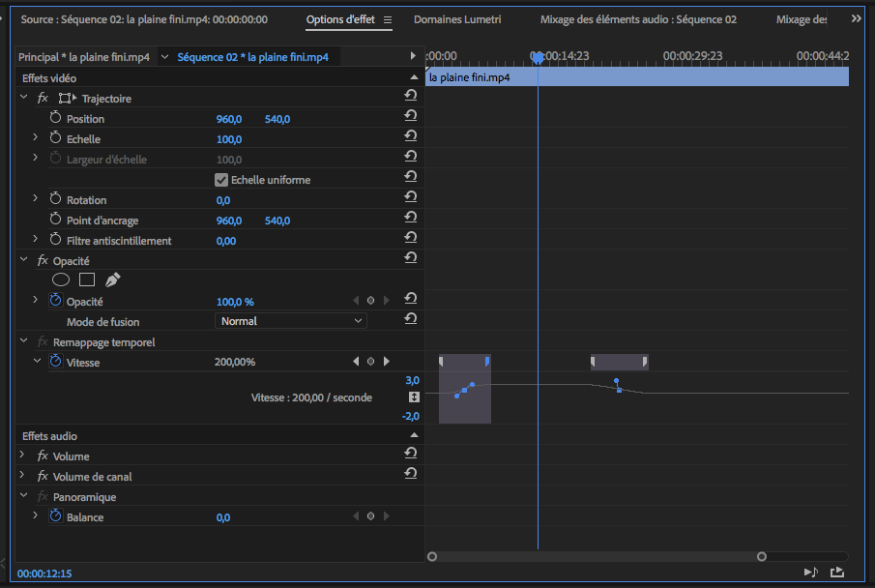
Task: Expand the Rotation parameter
Action: [35, 198]
